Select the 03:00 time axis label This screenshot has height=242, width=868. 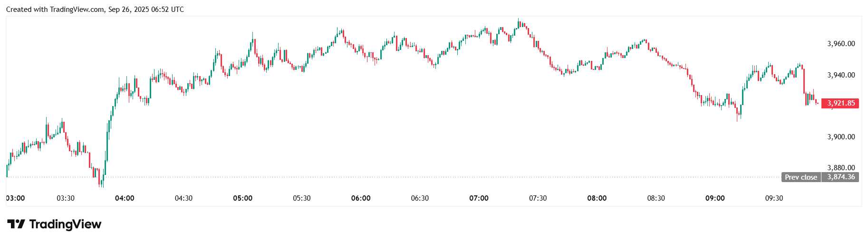(15, 198)
